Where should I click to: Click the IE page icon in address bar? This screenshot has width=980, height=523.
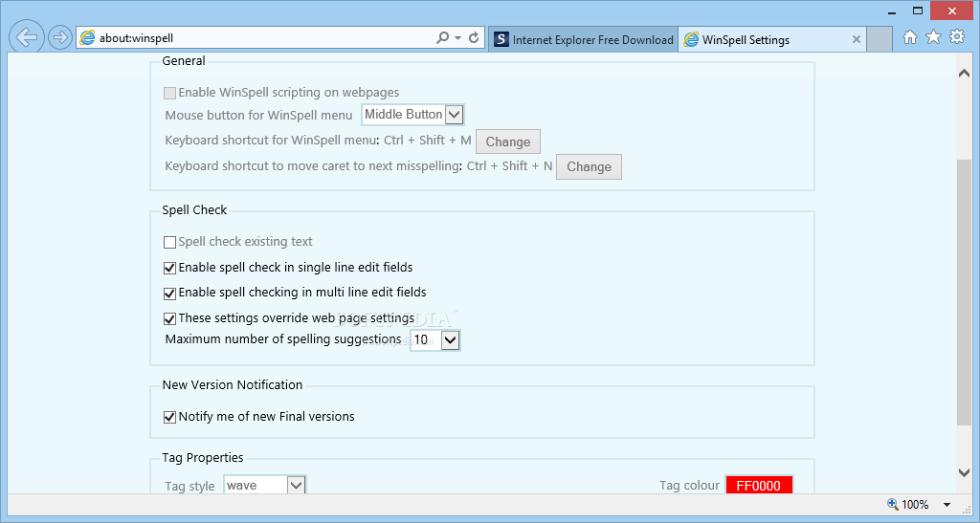point(87,38)
